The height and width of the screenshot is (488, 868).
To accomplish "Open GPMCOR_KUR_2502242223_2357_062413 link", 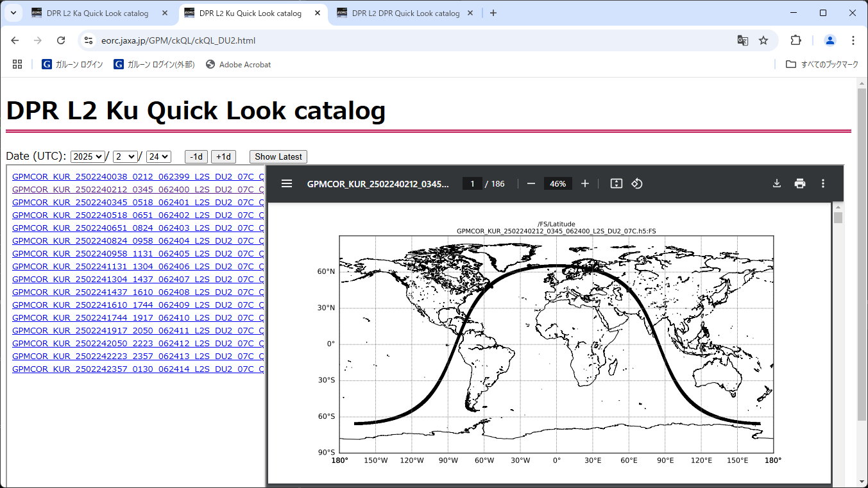I will [138, 356].
